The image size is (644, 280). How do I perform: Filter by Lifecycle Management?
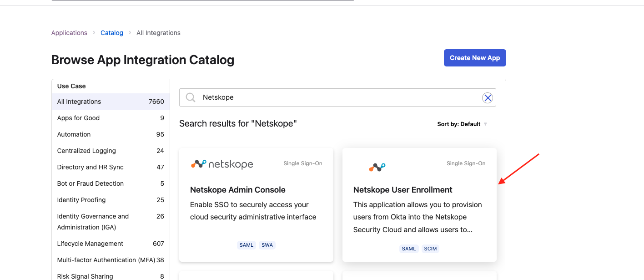[111, 244]
